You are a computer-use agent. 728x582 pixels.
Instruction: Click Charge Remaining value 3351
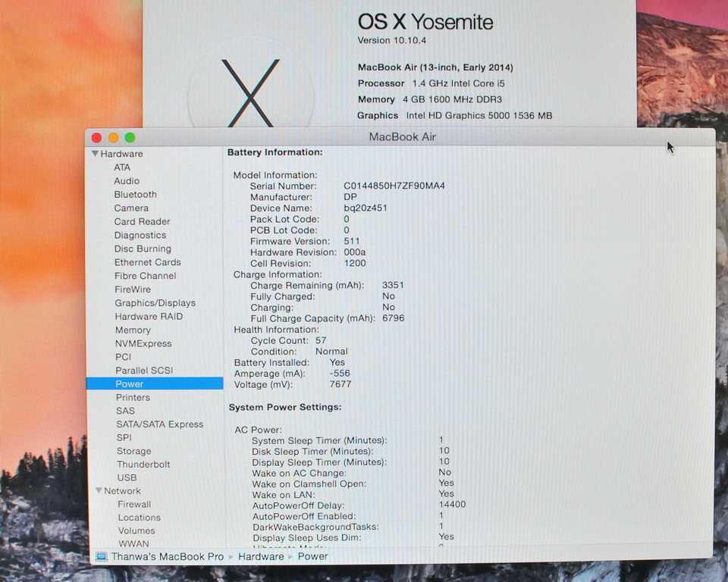(x=393, y=285)
